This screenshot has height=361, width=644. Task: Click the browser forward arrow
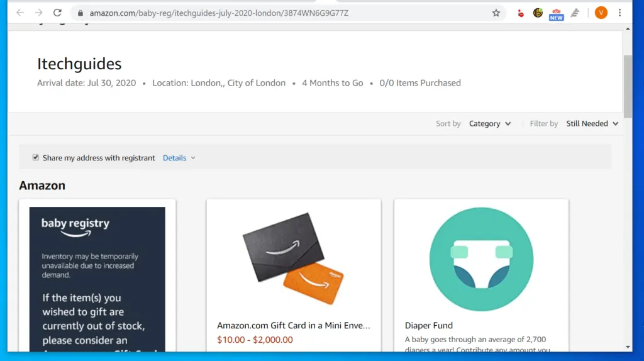click(x=38, y=13)
